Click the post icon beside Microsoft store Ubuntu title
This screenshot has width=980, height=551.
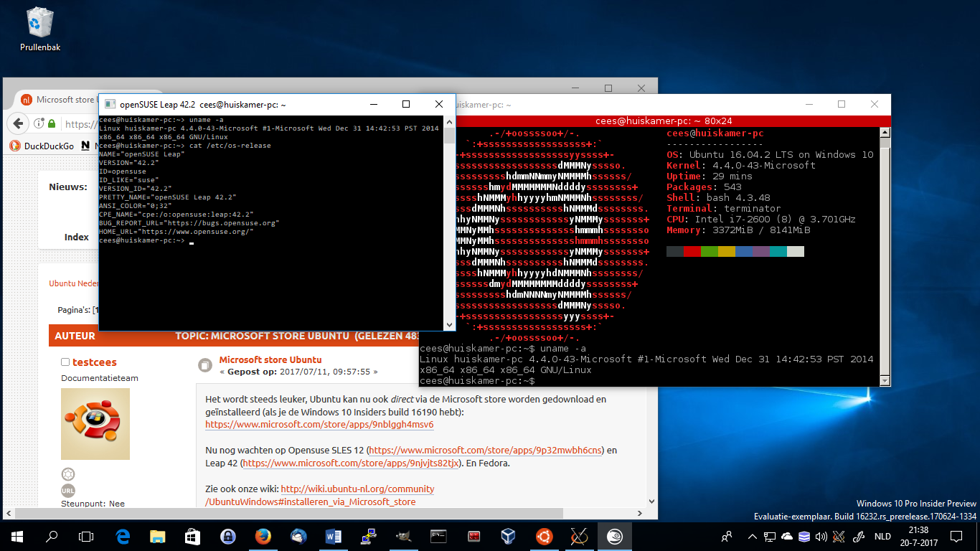pos(204,366)
